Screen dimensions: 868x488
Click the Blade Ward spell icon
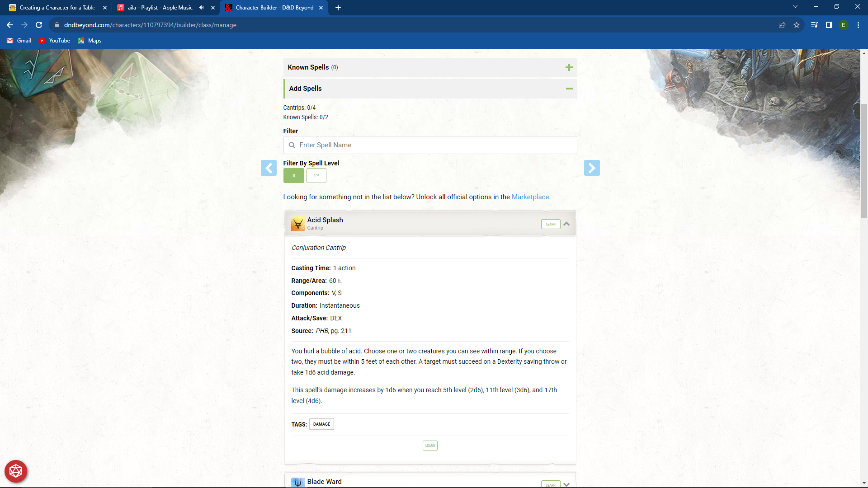click(297, 482)
